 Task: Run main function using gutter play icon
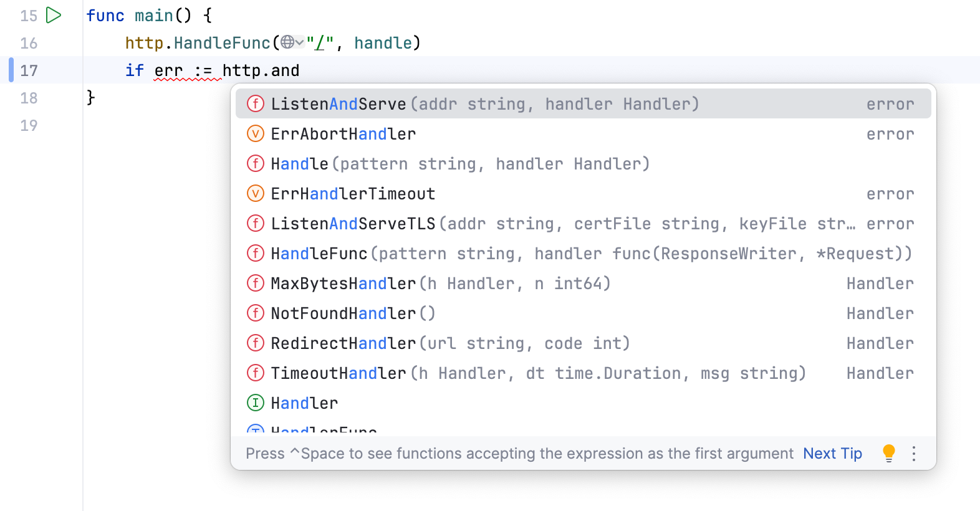click(54, 15)
